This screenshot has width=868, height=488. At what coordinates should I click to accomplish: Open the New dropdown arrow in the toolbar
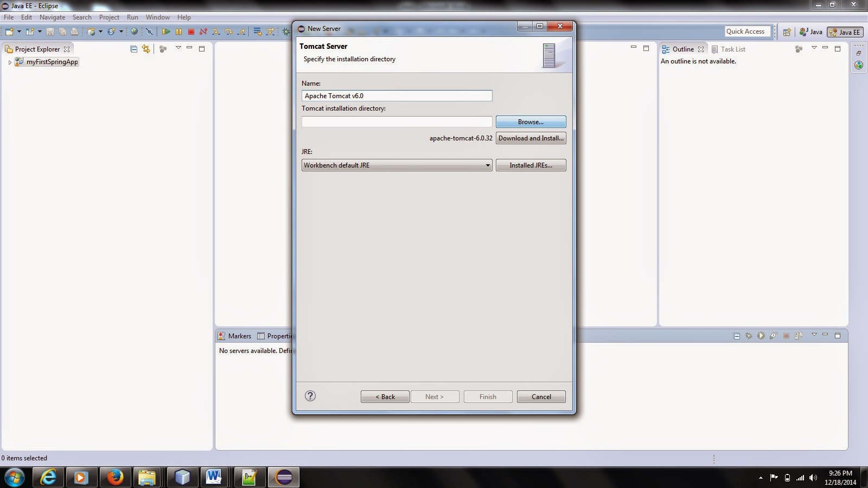pos(19,31)
